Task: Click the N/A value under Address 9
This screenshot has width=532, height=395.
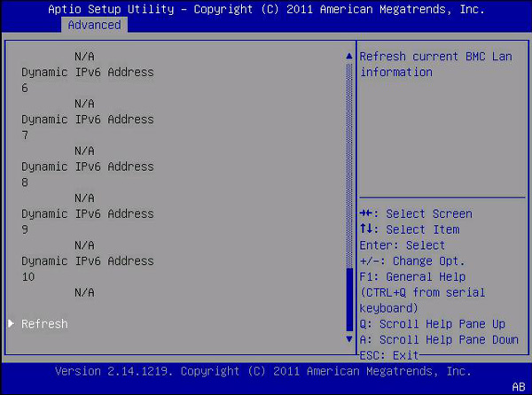Action: [x=84, y=245]
